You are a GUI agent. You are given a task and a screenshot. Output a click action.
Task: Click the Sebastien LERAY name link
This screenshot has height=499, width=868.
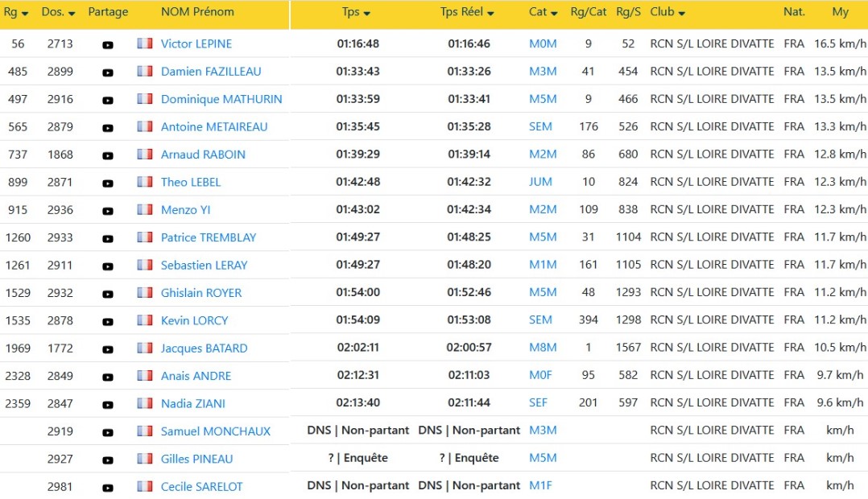click(x=205, y=265)
